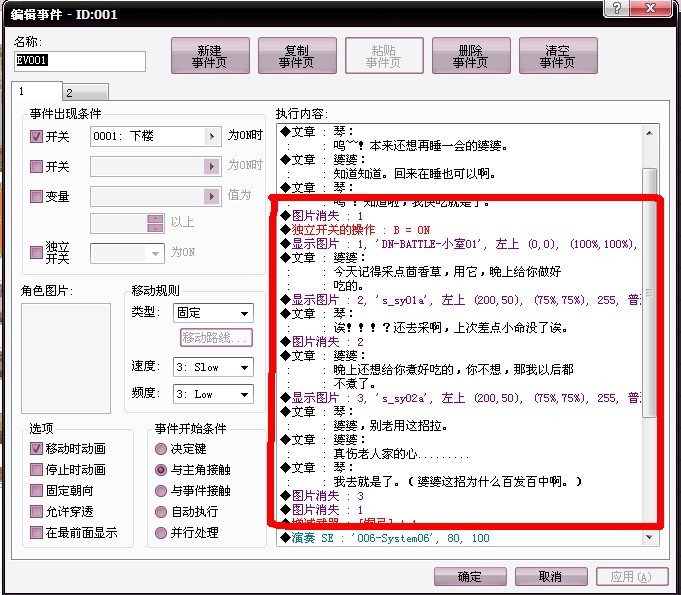Click 删除事件页 button
681x595 pixels.
click(x=471, y=56)
